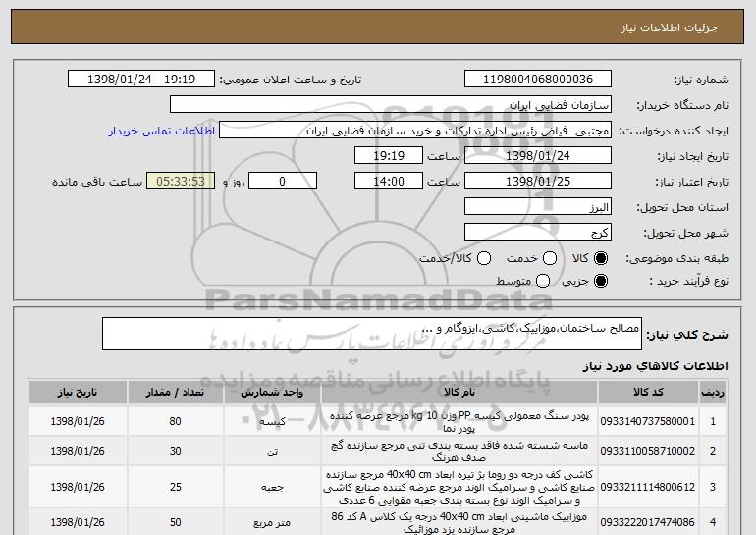Click date 1398/01/26 in row 3
The image size is (756, 535).
[x=78, y=487]
